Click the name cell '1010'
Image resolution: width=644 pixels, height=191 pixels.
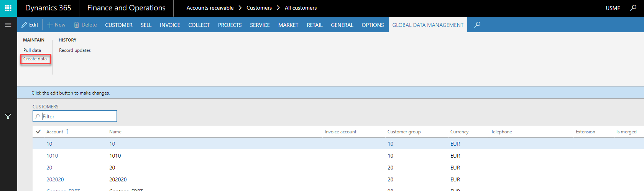(115, 156)
